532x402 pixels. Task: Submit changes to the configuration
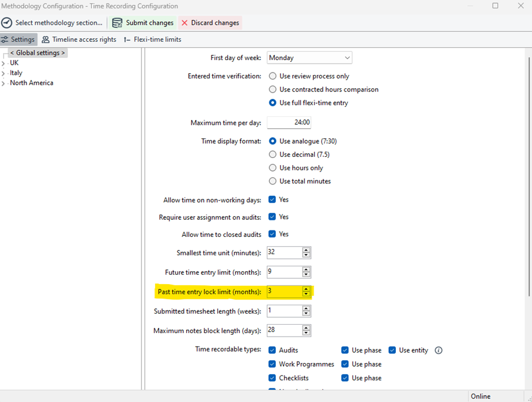(x=143, y=23)
